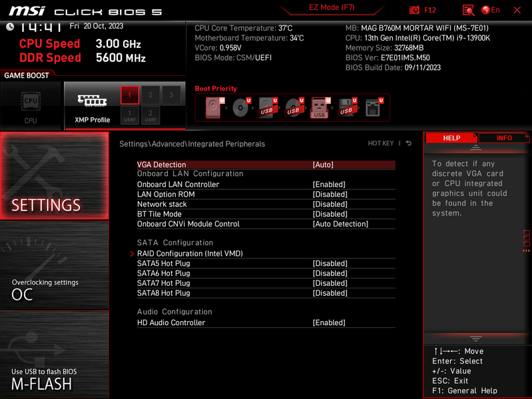Click the GAME BOOST label tab
The height and width of the screenshot is (399, 532).
(x=27, y=75)
